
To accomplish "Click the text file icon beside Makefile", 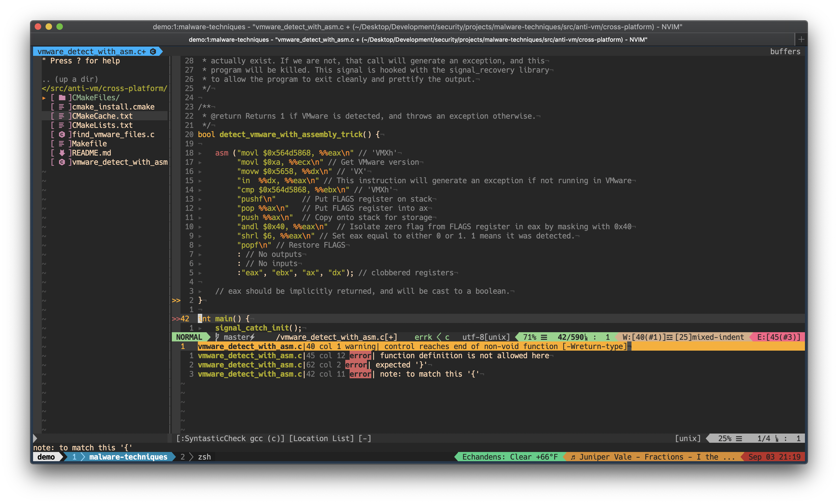I will click(62, 144).
